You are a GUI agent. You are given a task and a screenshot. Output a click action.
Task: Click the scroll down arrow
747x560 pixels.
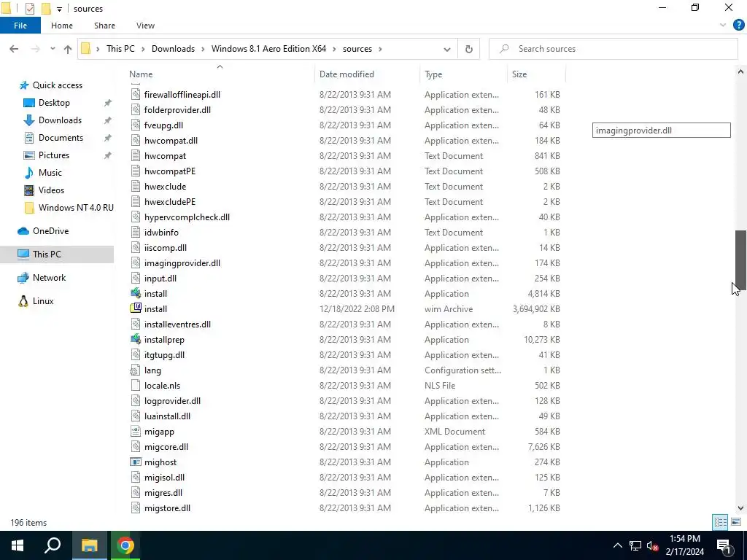(740, 508)
